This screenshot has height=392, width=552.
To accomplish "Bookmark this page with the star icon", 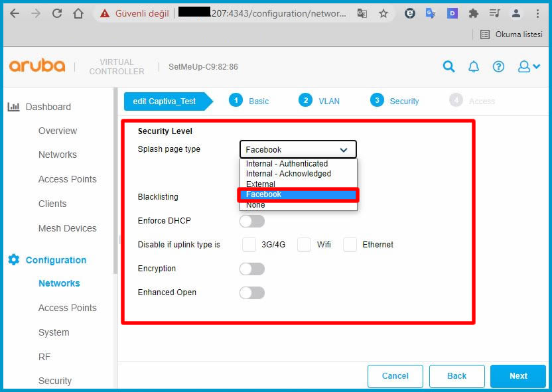I will pos(383,14).
